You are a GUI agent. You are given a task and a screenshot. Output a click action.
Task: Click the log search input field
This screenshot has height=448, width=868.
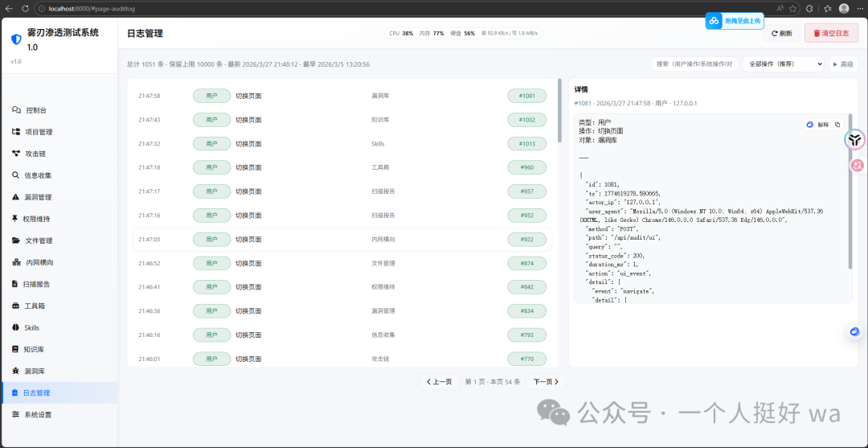(694, 64)
